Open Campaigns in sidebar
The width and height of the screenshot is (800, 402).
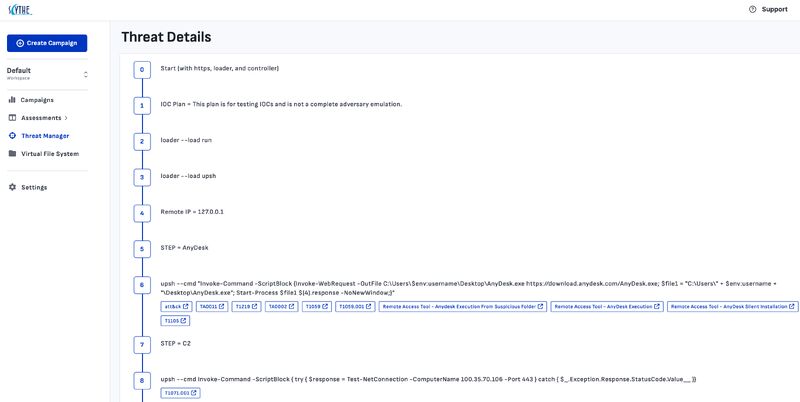click(37, 100)
